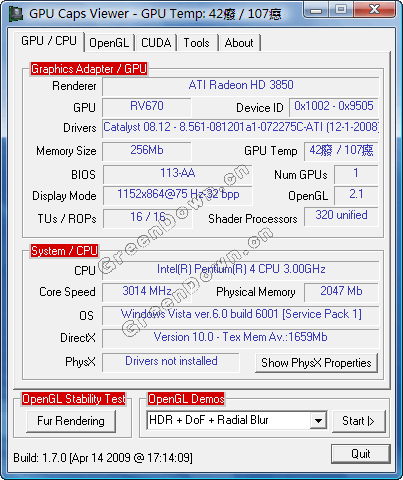Image resolution: width=403 pixels, height=480 pixels.
Task: Click the PhysX field Drivers not installed
Action: point(171,362)
